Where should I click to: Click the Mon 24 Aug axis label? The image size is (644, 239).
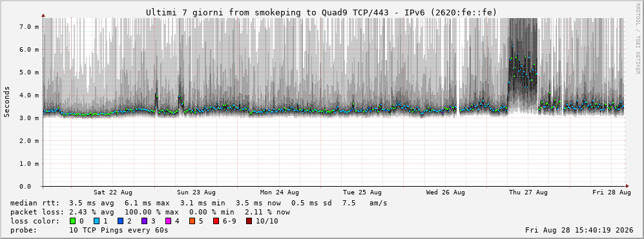coord(279,192)
